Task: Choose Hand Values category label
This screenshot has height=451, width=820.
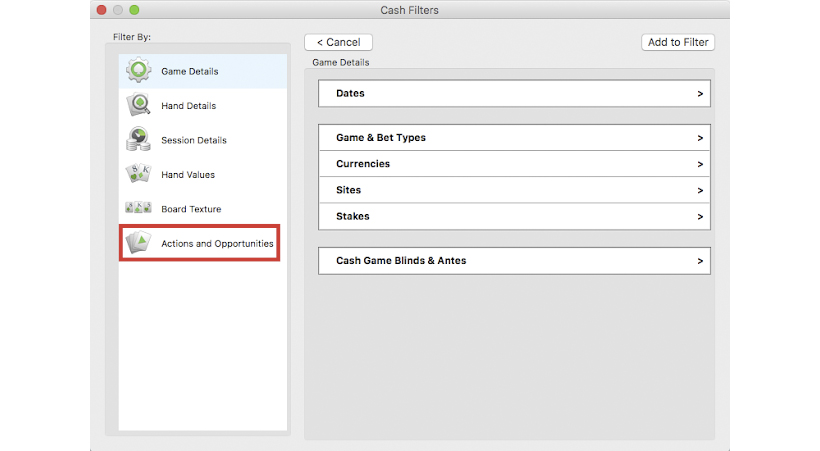Action: point(188,175)
